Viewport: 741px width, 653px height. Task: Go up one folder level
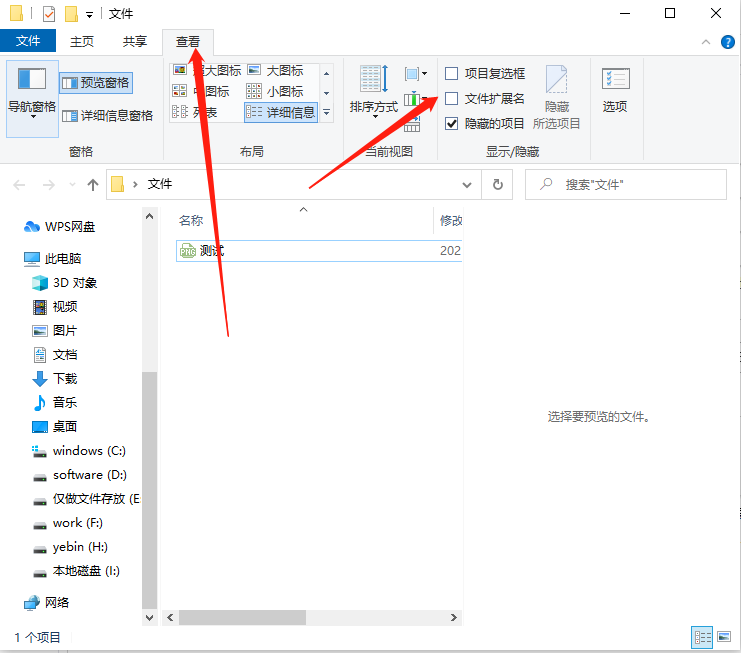(93, 185)
